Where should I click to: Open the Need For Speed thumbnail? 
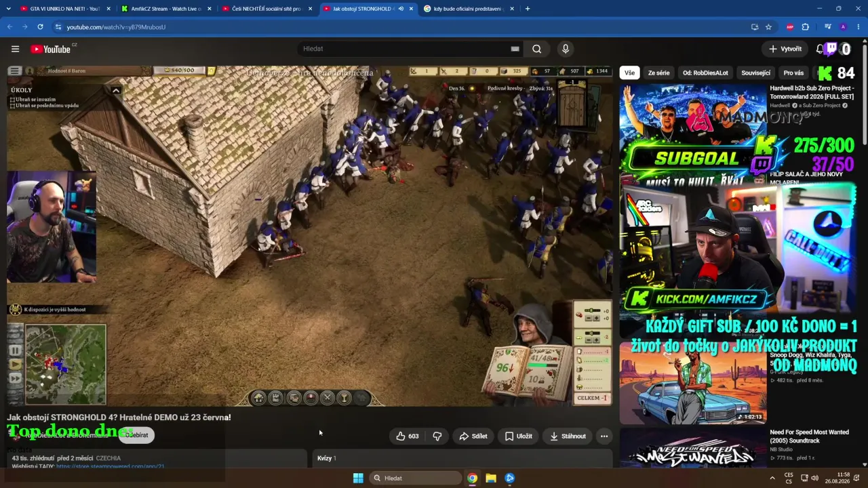[692, 447]
